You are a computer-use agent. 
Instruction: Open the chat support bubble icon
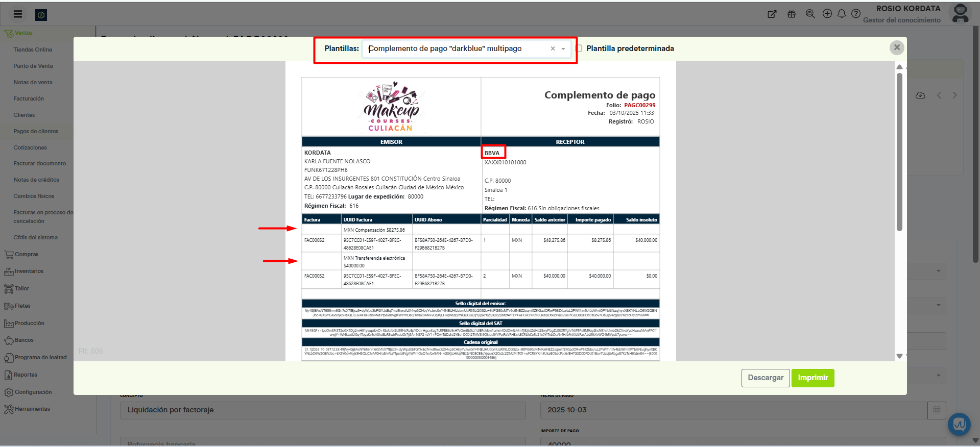pos(959,424)
